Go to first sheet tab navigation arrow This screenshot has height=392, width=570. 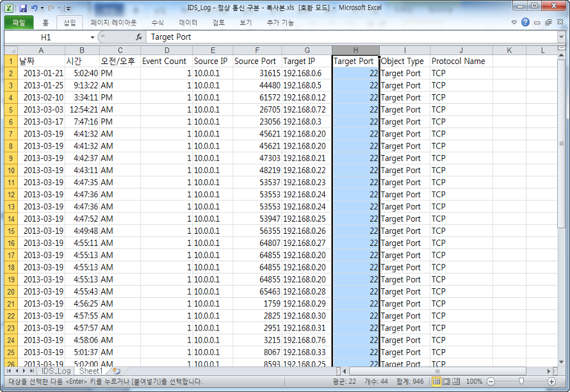(x=9, y=371)
